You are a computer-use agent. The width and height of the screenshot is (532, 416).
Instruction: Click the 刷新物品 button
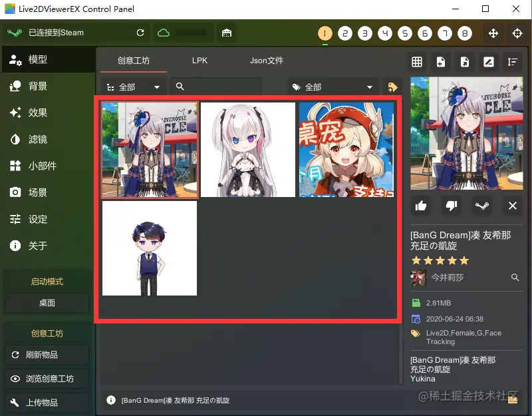coord(47,355)
